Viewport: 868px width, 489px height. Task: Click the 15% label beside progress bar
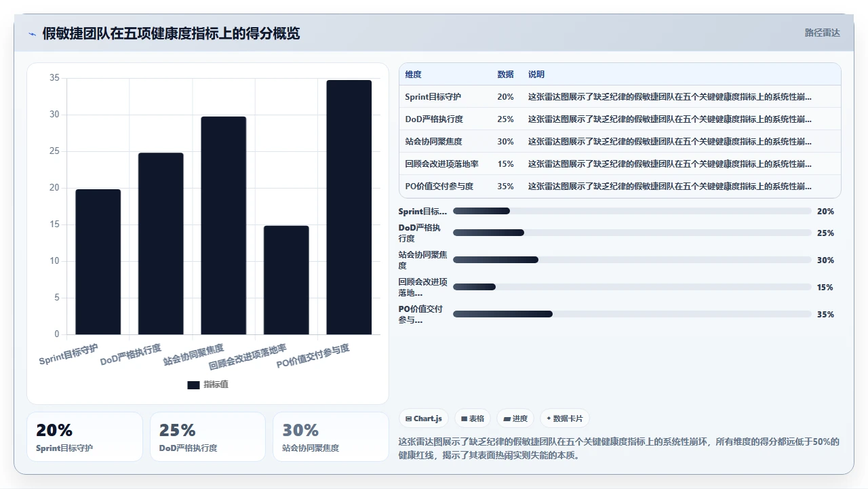825,287
